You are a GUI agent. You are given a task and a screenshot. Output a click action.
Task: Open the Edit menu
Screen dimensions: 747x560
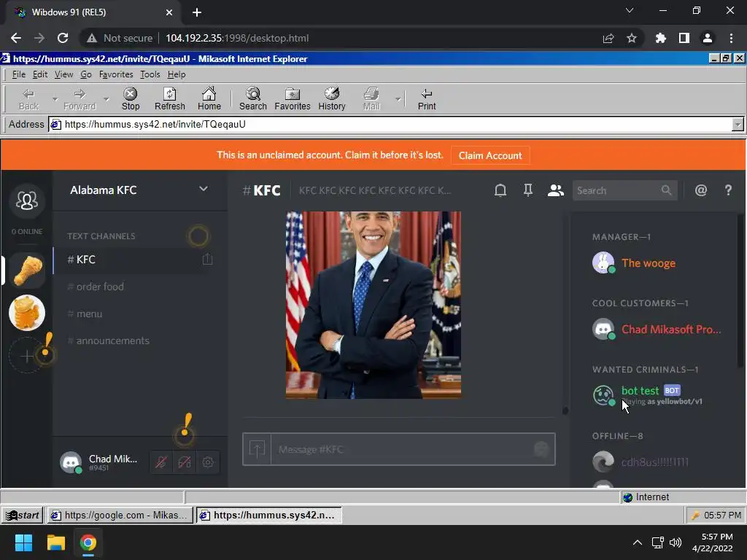pos(40,74)
